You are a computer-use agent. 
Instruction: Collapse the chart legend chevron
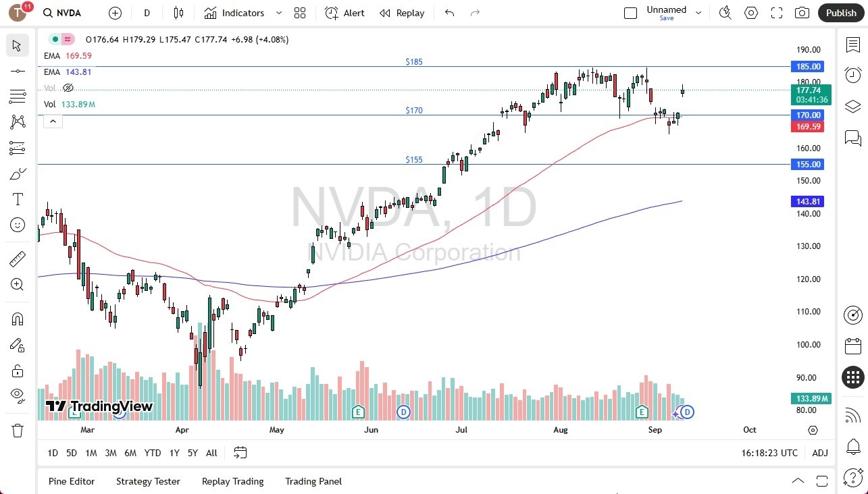(53, 121)
